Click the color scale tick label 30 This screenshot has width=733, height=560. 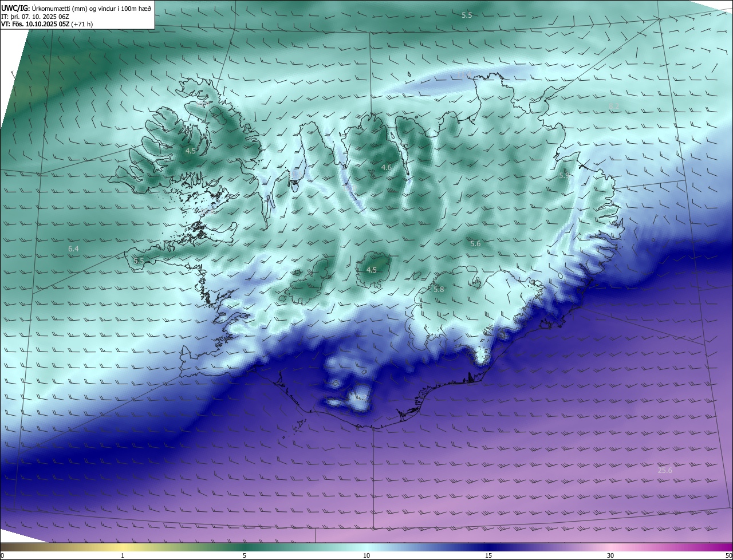610,555
